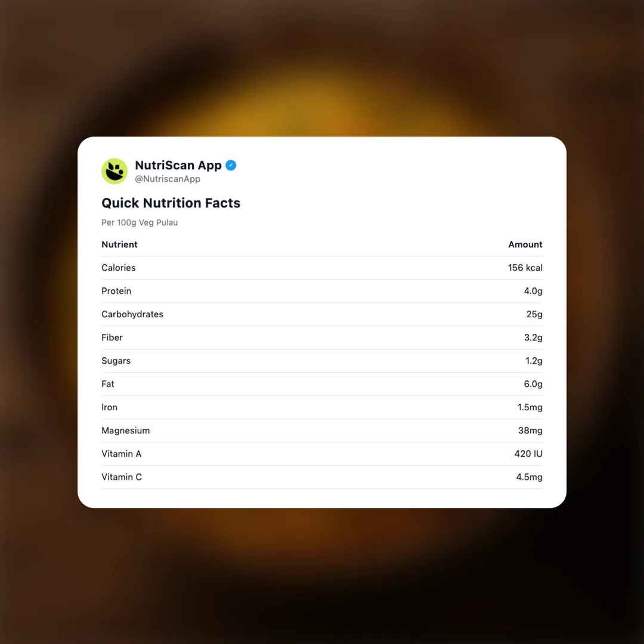Select the Protein row label
Viewport: 644px width, 644px height.
pyautogui.click(x=116, y=291)
